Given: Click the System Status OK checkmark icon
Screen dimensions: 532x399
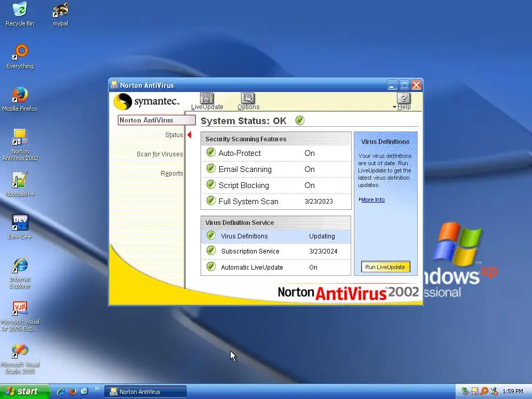Looking at the screenshot, I should pyautogui.click(x=300, y=121).
